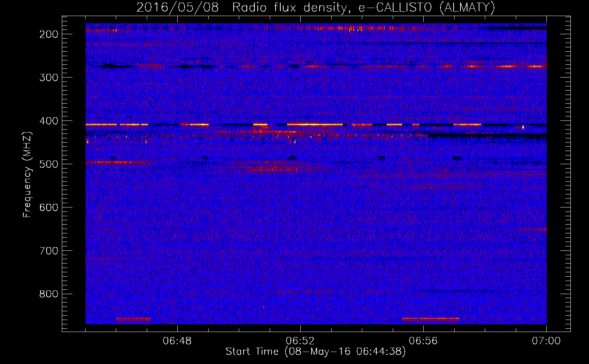Click the 300 frequency tick label
The width and height of the screenshot is (589, 364).
point(48,78)
